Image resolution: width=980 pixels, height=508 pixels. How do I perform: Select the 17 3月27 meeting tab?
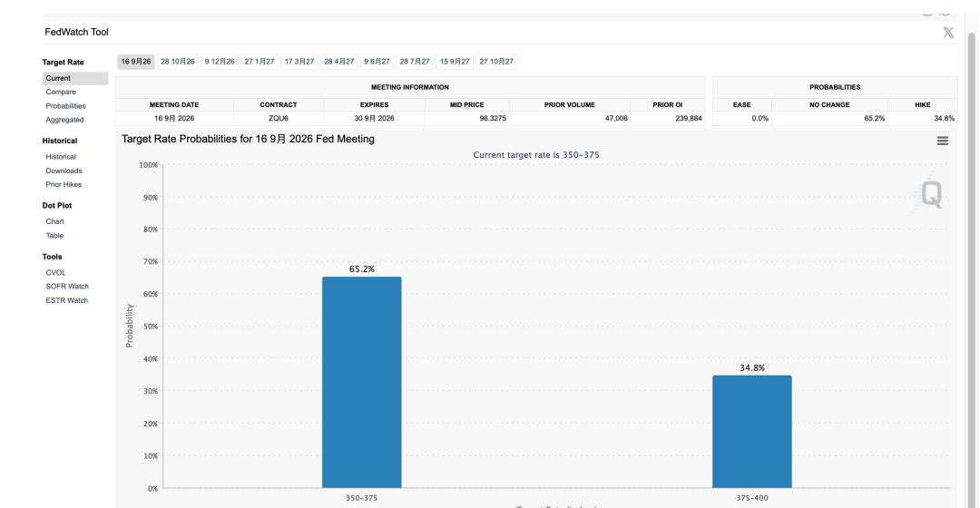coord(299,62)
